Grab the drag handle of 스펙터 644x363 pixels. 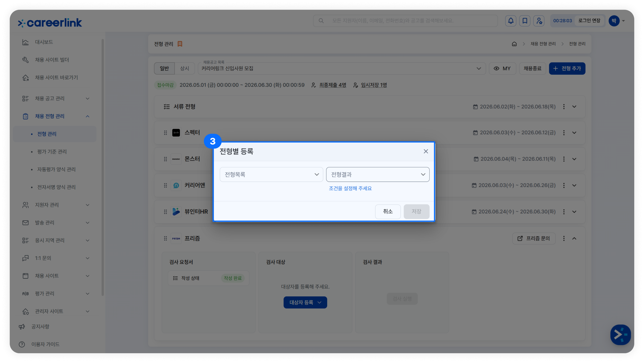tap(165, 133)
